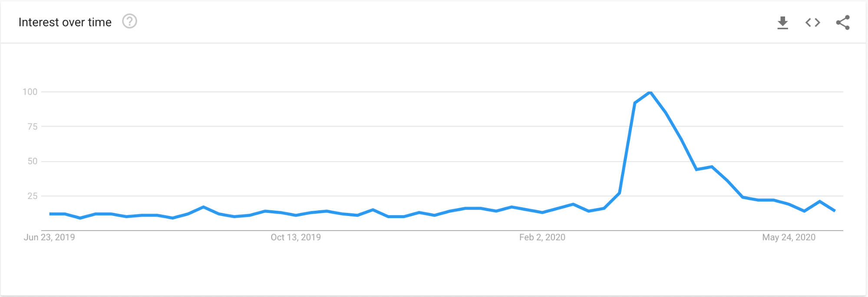868x297 pixels.
Task: Click the 100 y-axis label
Action: point(30,92)
